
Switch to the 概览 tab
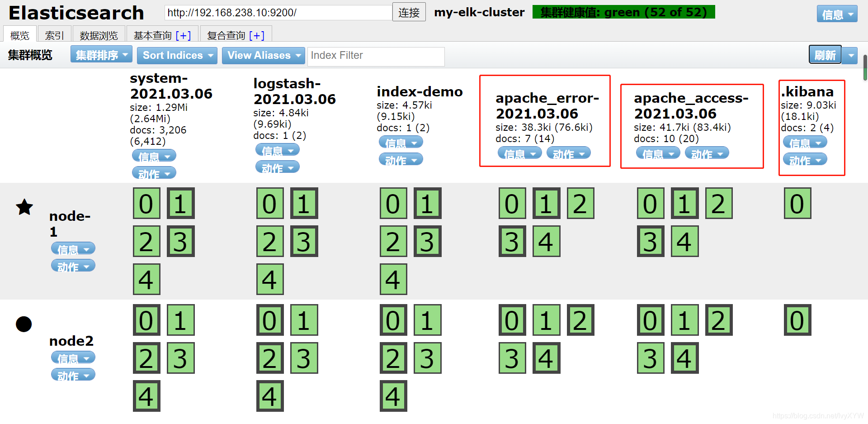pyautogui.click(x=19, y=35)
